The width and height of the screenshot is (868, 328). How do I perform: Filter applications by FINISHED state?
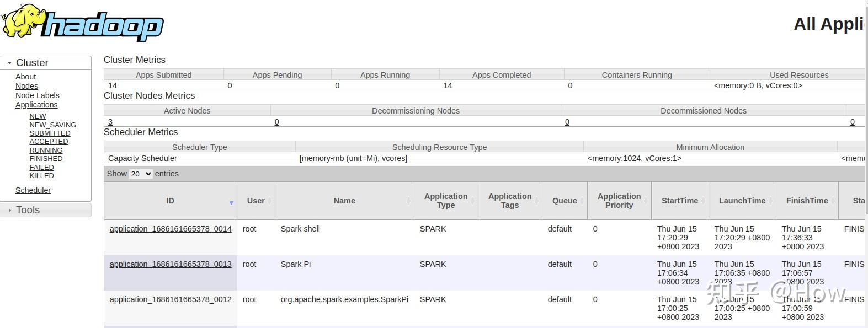click(x=46, y=159)
